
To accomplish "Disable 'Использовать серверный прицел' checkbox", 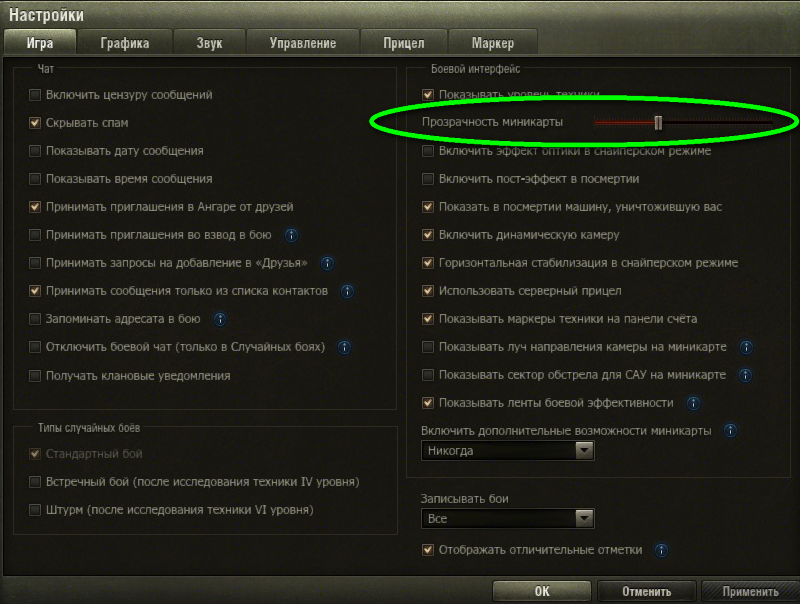I will pyautogui.click(x=428, y=291).
